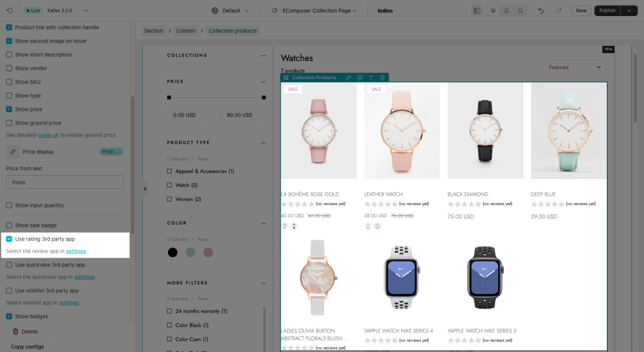Enable Use wishlist 3rd party app

pyautogui.click(x=9, y=291)
